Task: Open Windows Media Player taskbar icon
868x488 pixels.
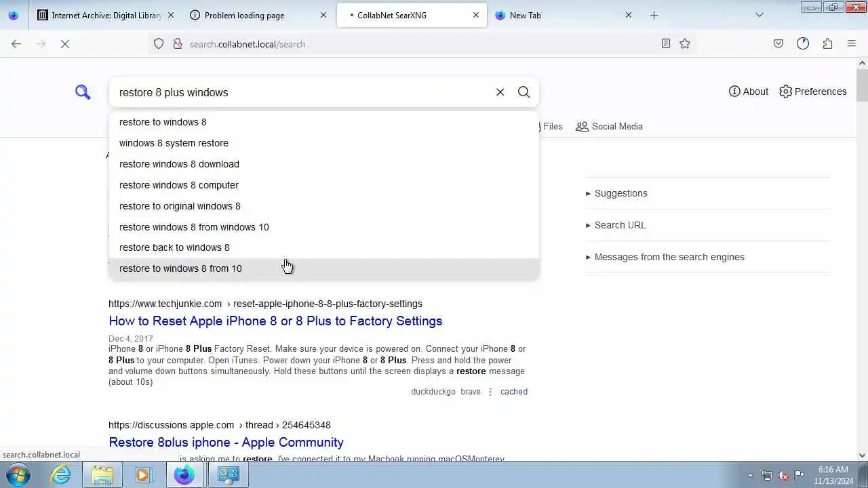Action: coord(142,474)
